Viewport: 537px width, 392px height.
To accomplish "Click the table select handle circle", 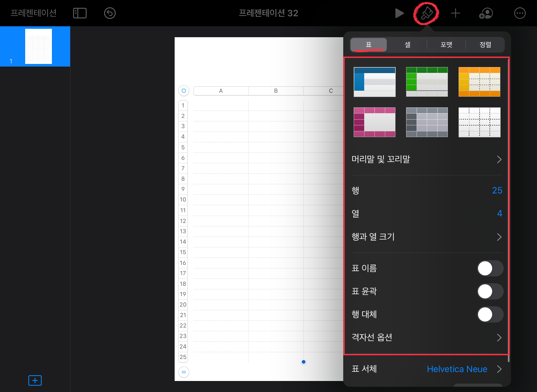I will 184,91.
